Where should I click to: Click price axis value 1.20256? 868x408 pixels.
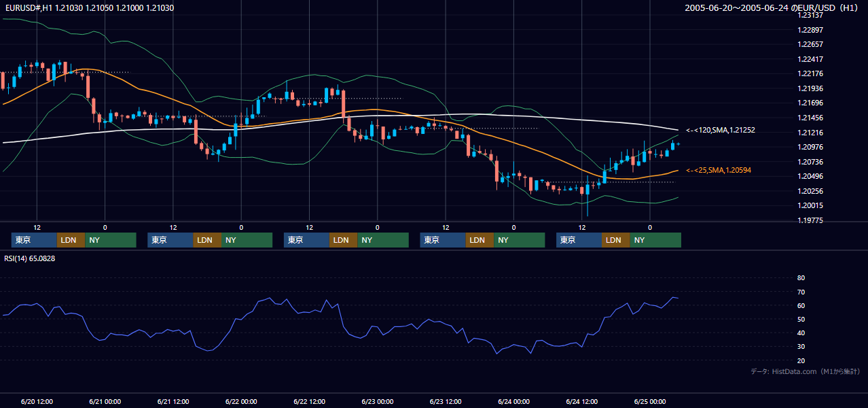(x=811, y=191)
